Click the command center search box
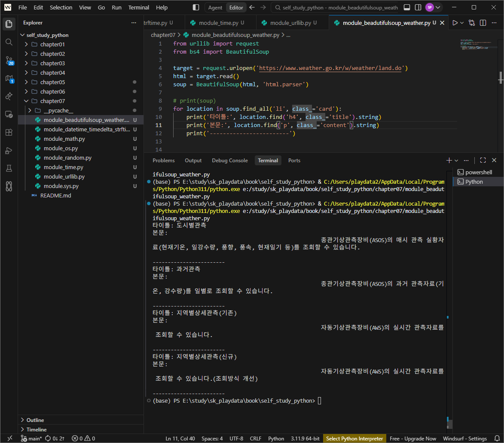 (335, 7)
